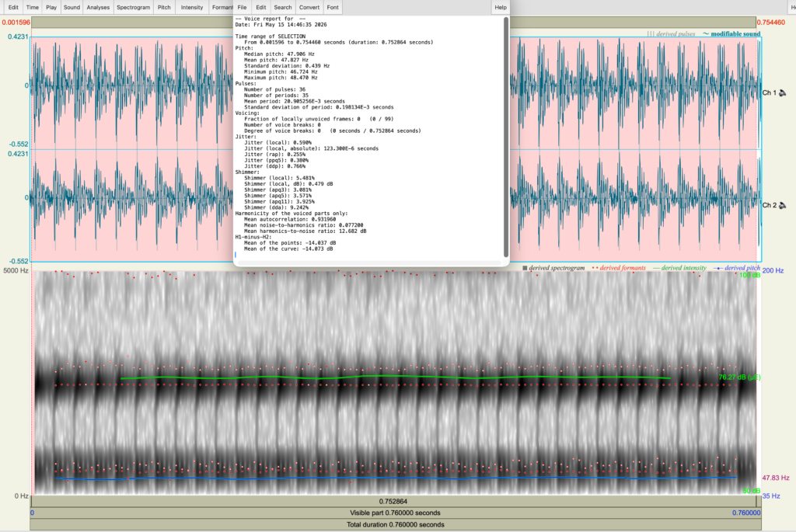Click the info window's vertical scrollbar
796x532 pixels.
click(505, 137)
